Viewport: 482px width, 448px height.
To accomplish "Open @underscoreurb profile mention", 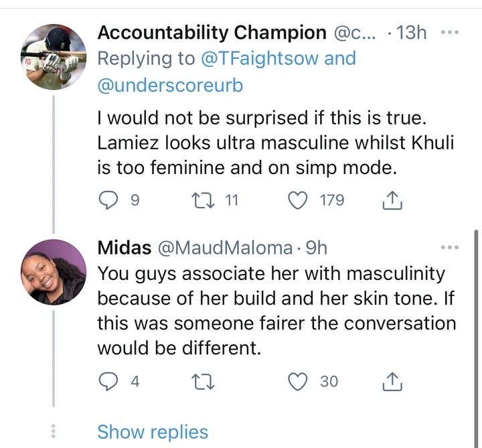I will 170,85.
